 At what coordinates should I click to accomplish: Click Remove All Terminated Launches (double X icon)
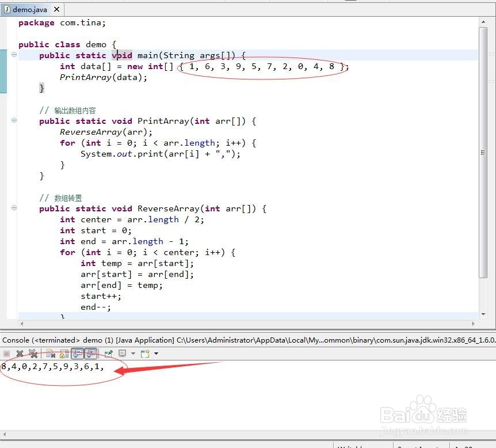(33, 354)
